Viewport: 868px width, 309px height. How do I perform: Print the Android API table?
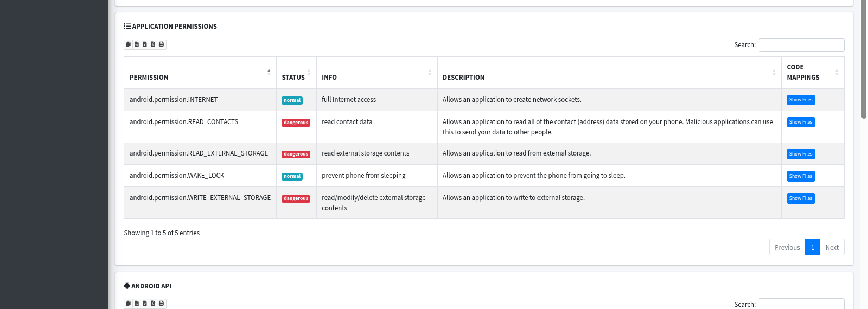click(x=162, y=304)
